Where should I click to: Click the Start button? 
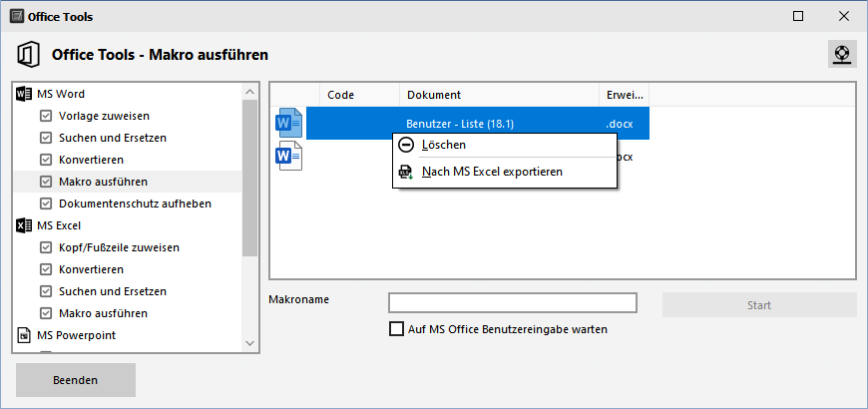(759, 305)
